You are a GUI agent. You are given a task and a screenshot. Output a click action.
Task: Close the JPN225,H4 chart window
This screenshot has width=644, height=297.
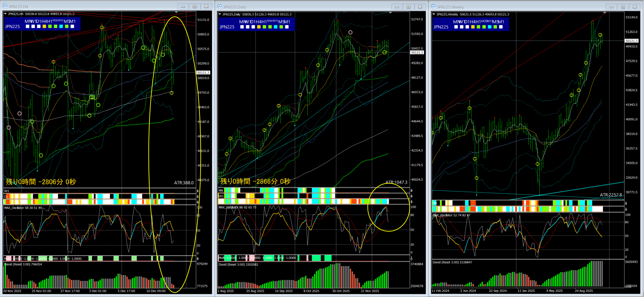[206, 6]
